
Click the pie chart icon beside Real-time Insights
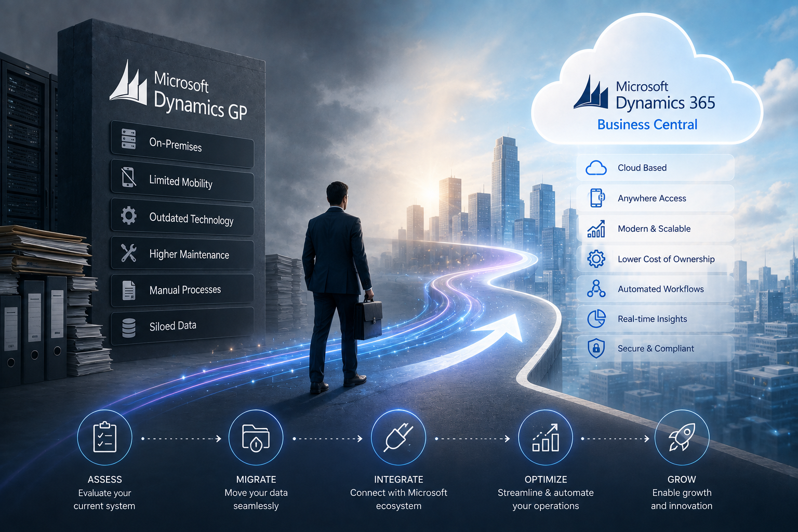pos(596,318)
